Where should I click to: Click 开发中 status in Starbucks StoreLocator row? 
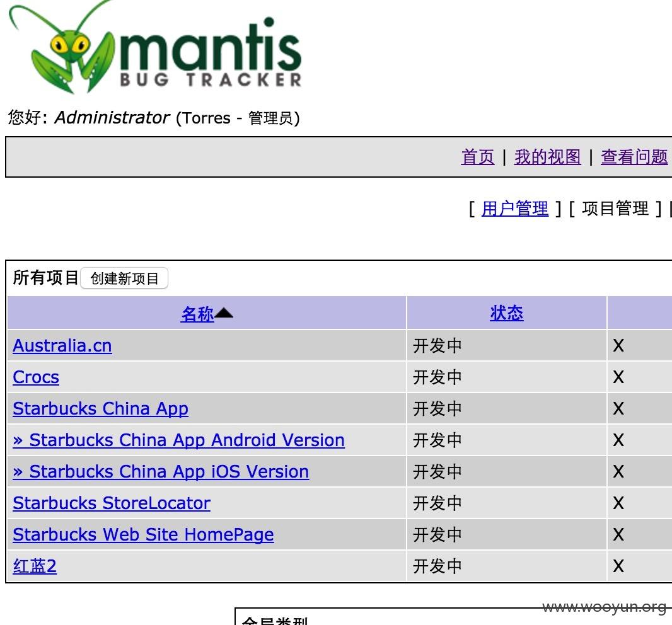[437, 503]
